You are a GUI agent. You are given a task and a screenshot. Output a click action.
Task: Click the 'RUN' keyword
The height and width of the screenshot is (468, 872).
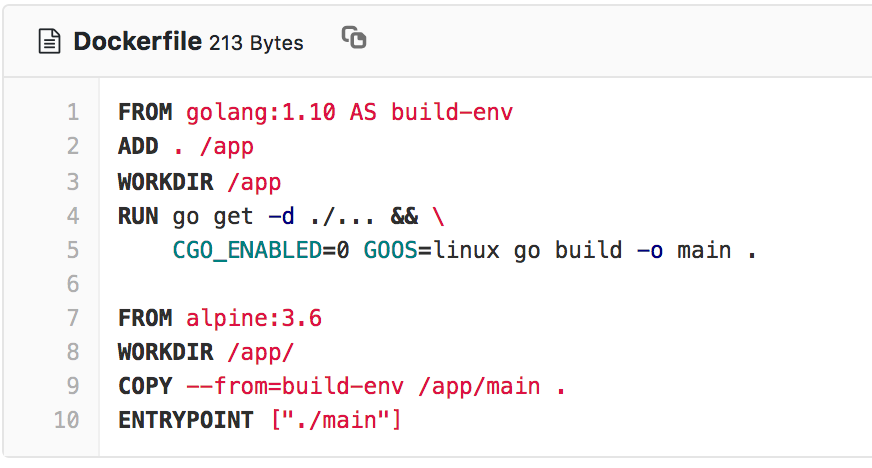pyautogui.click(x=138, y=216)
